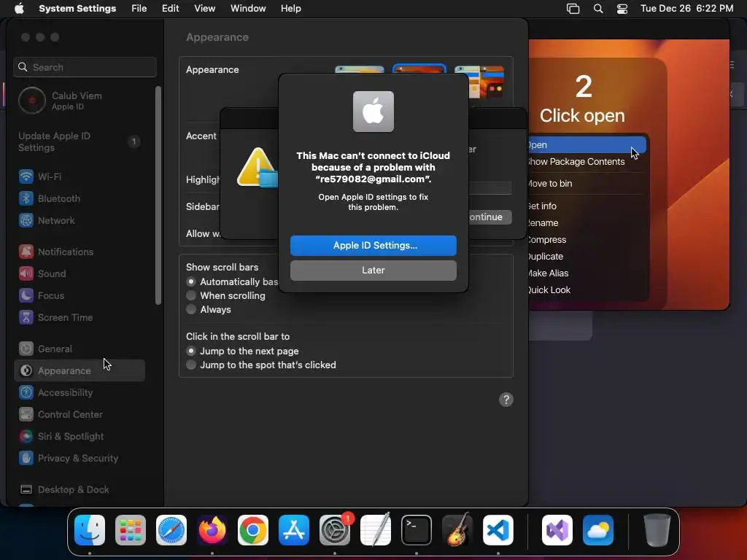Launch Firefox from the Dock
Image resolution: width=747 pixels, height=560 pixels.
(212, 530)
